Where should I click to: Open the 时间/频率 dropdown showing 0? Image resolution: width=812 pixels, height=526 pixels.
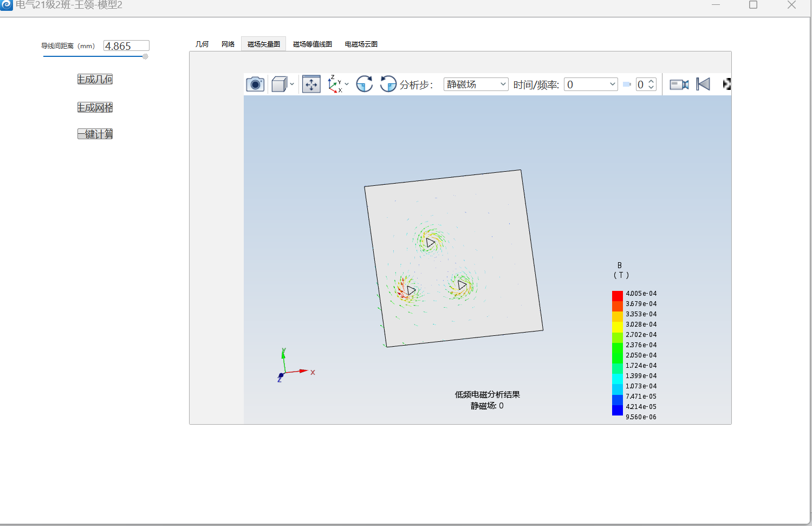[591, 84]
